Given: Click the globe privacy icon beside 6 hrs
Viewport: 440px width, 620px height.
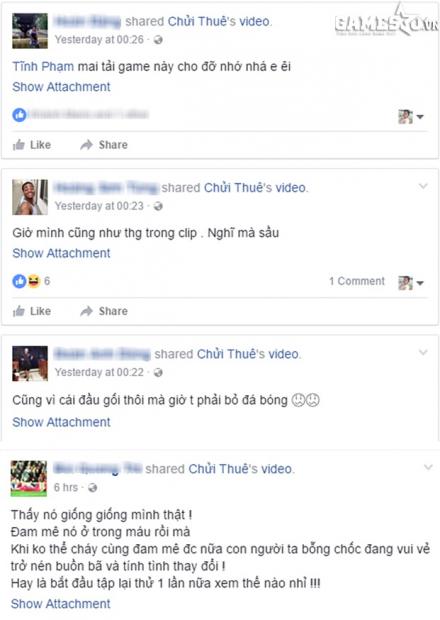Looking at the screenshot, I should click(93, 488).
